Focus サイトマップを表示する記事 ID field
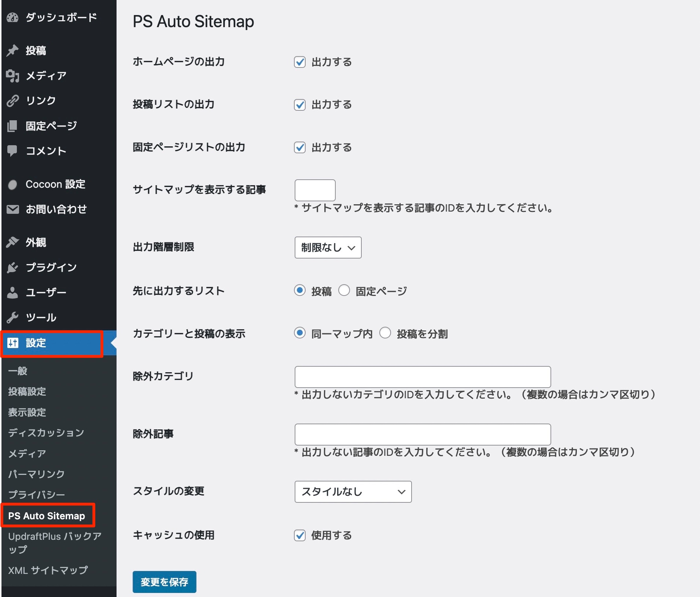Viewport: 700px width, 597px height. 315,190
